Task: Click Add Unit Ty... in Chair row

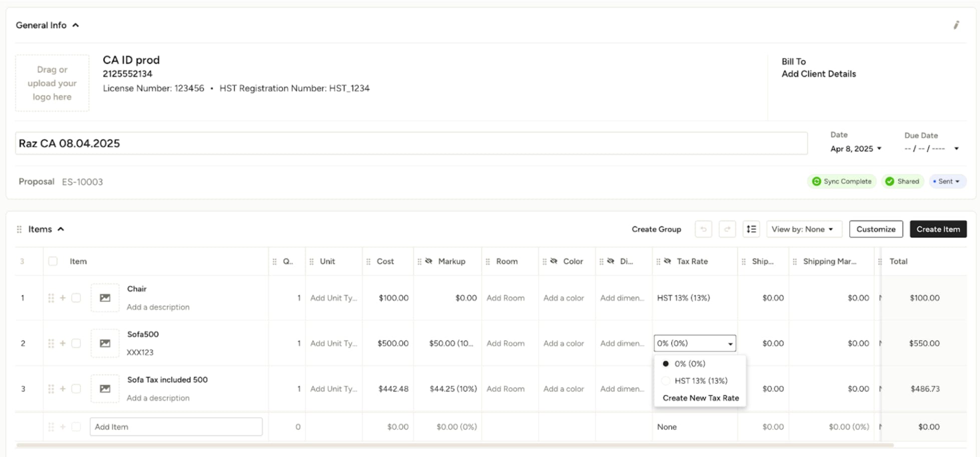Action: pos(334,298)
